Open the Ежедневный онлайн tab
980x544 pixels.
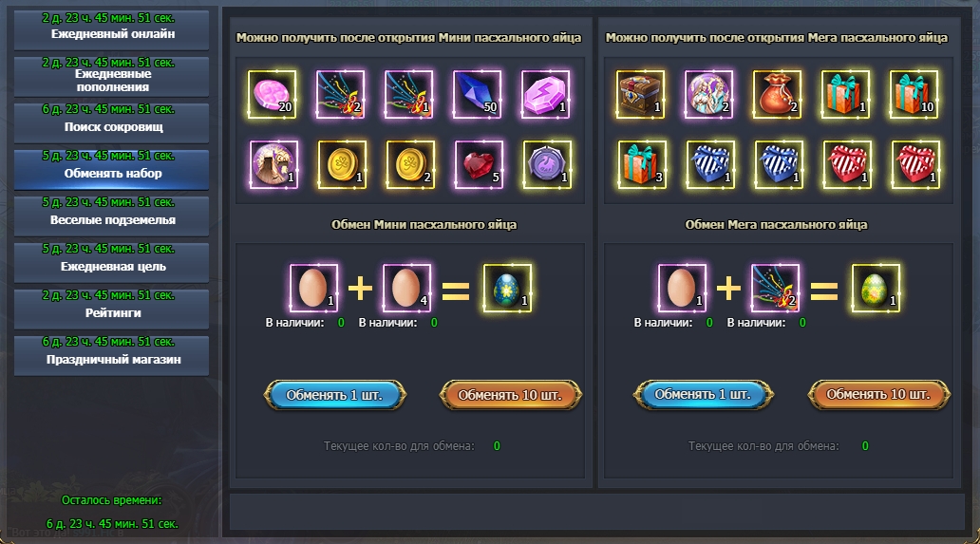tap(112, 28)
